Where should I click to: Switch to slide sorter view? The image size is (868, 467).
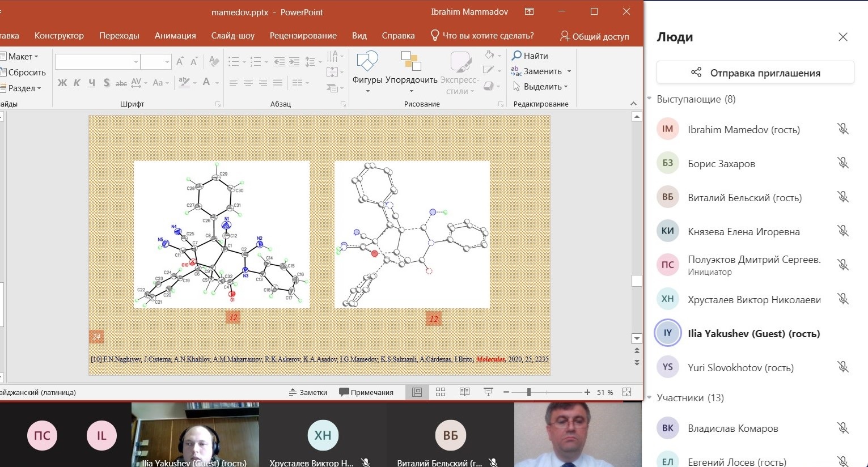coord(441,392)
